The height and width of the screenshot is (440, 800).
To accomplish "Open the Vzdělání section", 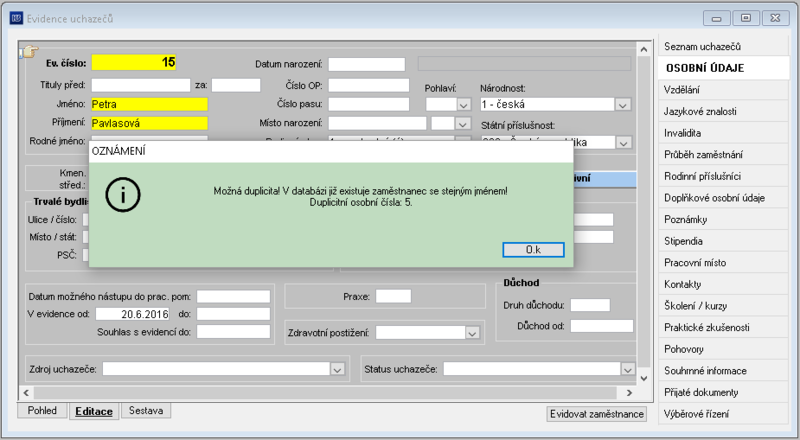I will click(723, 90).
